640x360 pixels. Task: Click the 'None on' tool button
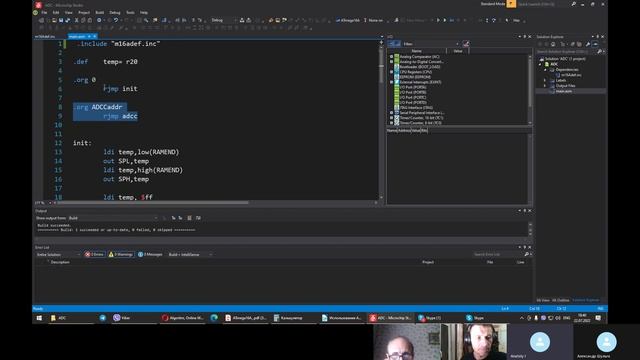[x=373, y=20]
